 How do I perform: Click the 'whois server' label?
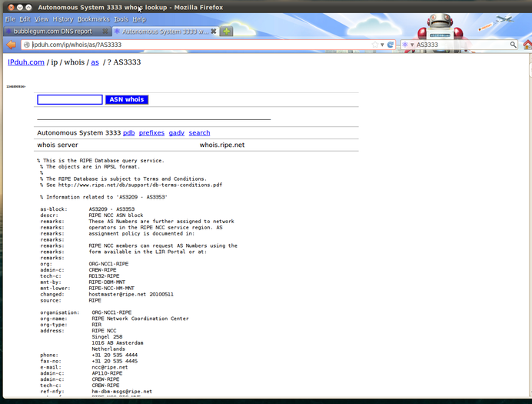pyautogui.click(x=58, y=145)
